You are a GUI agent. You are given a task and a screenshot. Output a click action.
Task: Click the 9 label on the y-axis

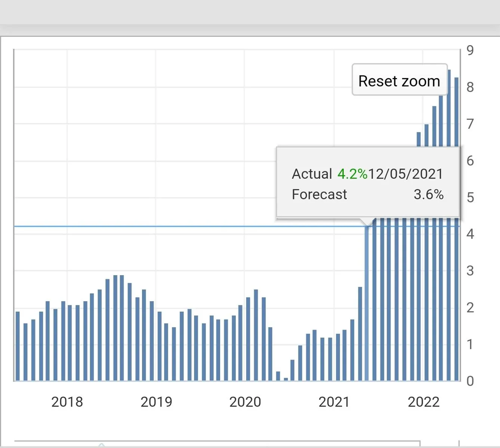click(470, 50)
